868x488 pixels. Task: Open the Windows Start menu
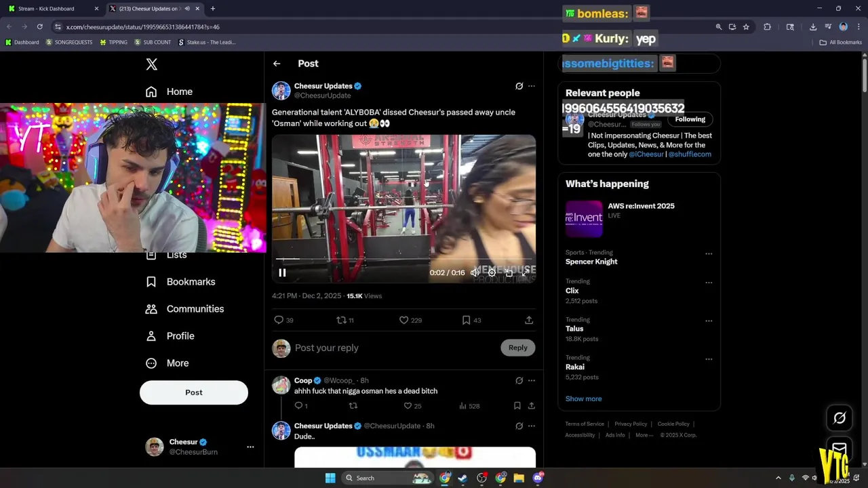pyautogui.click(x=330, y=478)
